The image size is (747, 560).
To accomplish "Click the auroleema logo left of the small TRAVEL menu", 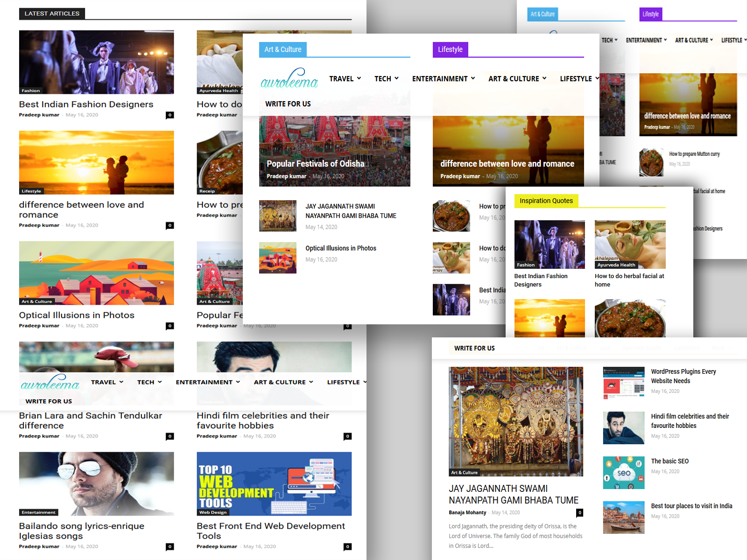I will [50, 383].
